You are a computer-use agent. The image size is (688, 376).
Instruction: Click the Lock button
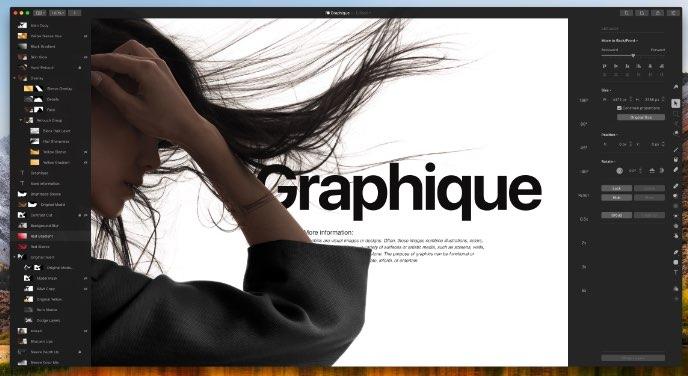[x=616, y=188]
